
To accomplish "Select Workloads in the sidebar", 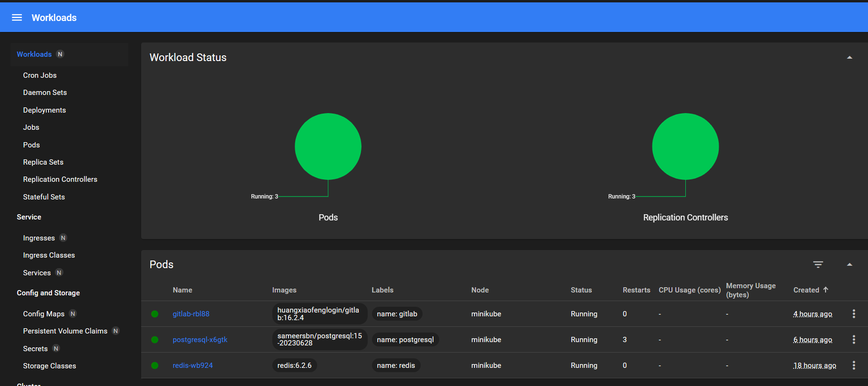I will 34,54.
